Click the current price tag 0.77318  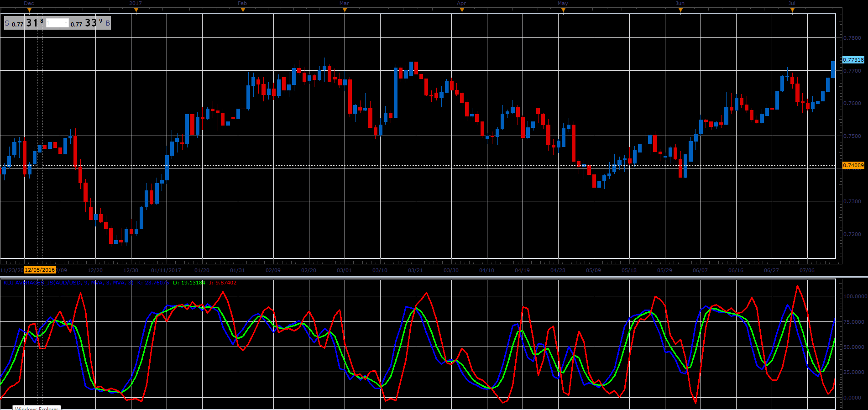(853, 60)
